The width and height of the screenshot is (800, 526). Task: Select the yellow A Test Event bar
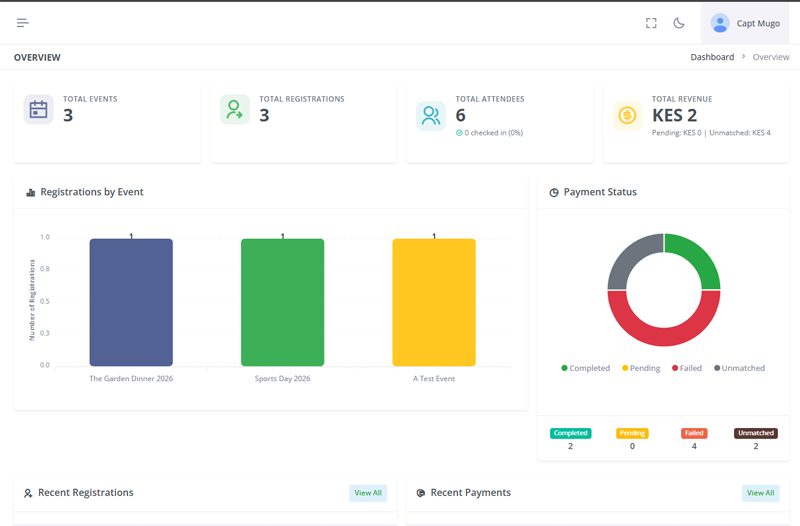(x=434, y=302)
